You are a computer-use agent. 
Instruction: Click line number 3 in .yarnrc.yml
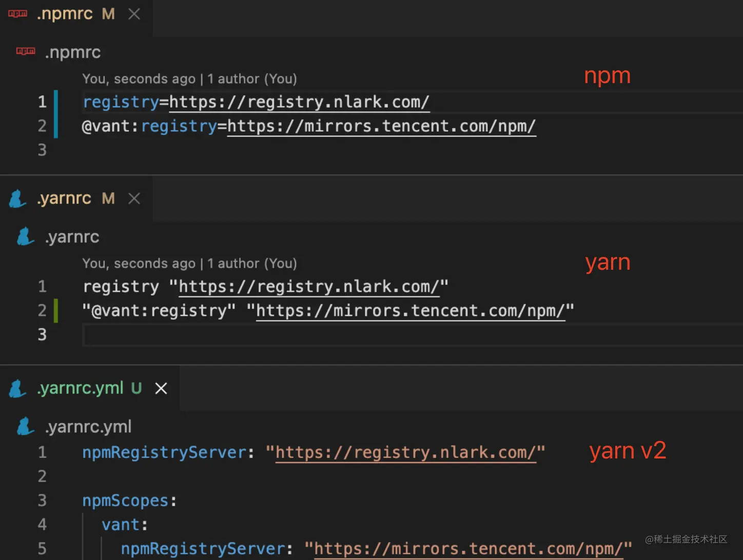(42, 500)
